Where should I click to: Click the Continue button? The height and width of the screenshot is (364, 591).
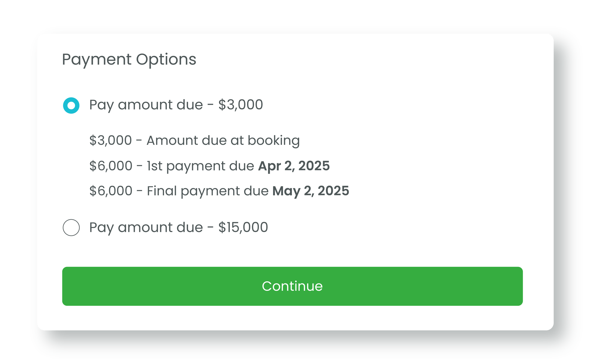292,286
